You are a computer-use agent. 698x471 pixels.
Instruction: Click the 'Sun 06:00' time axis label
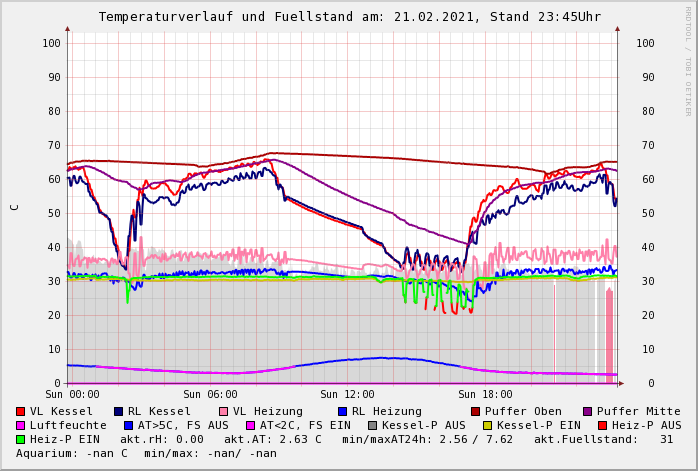[x=210, y=395]
